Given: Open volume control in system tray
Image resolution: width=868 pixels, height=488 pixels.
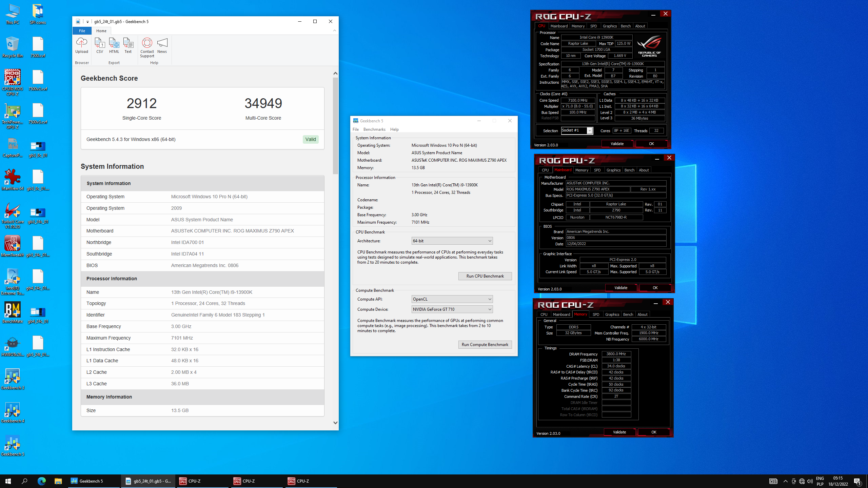Looking at the screenshot, I should pyautogui.click(x=810, y=481).
